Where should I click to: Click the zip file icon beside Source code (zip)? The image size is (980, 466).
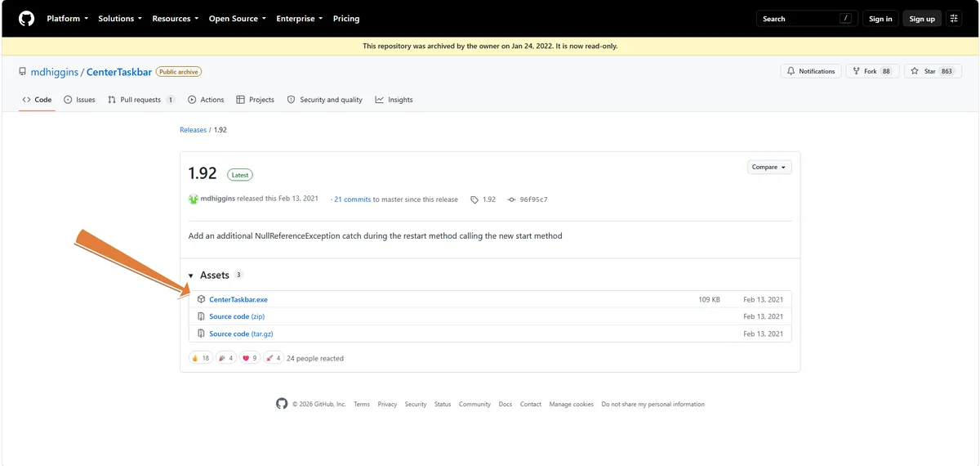click(201, 316)
